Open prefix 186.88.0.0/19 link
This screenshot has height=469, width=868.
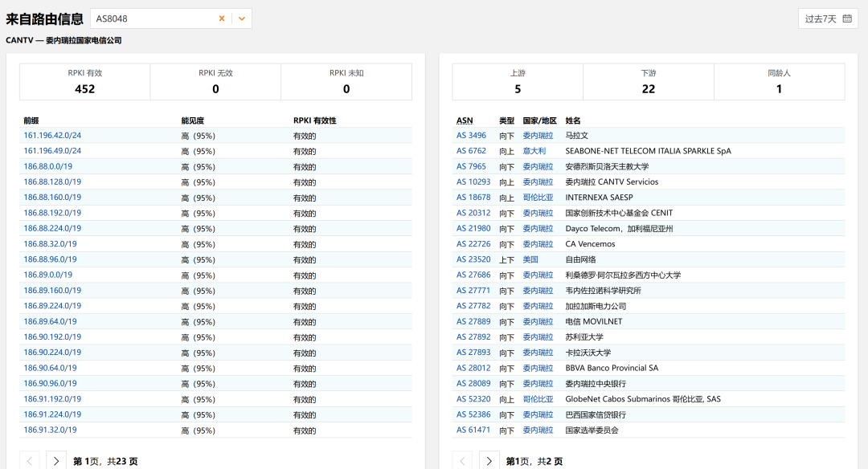48,166
